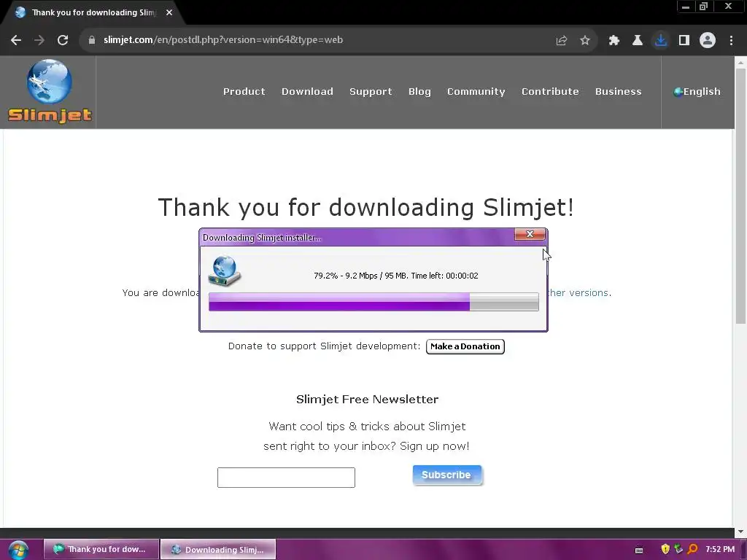
Task: Click the 'Downloading Slimjet installer...' title bar
Action: [357, 237]
